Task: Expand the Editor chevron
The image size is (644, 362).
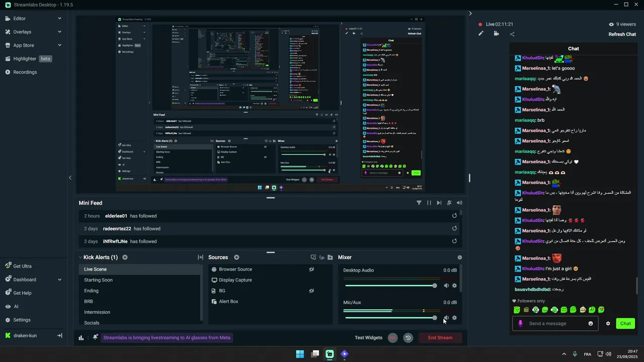Action: pyautogui.click(x=59, y=19)
